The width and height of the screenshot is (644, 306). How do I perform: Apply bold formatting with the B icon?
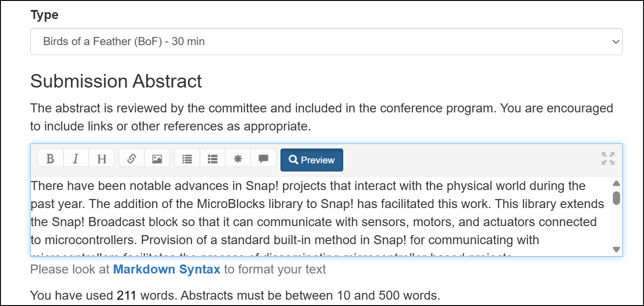(51, 158)
